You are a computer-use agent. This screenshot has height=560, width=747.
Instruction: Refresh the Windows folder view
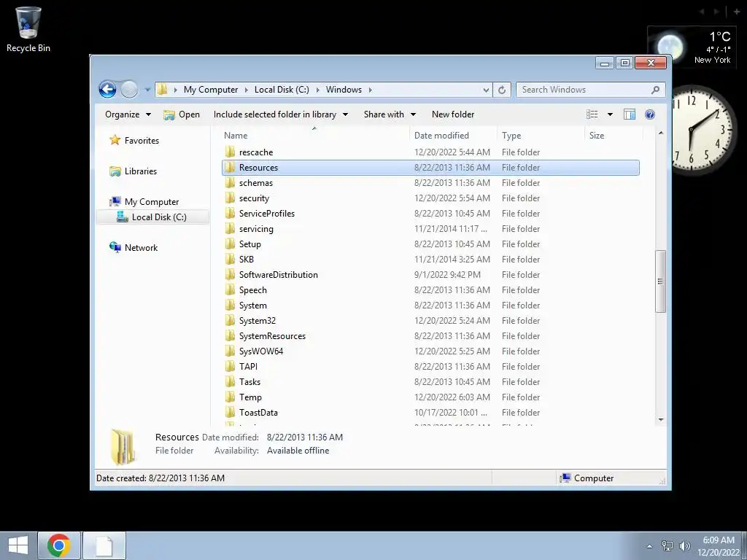pos(502,90)
